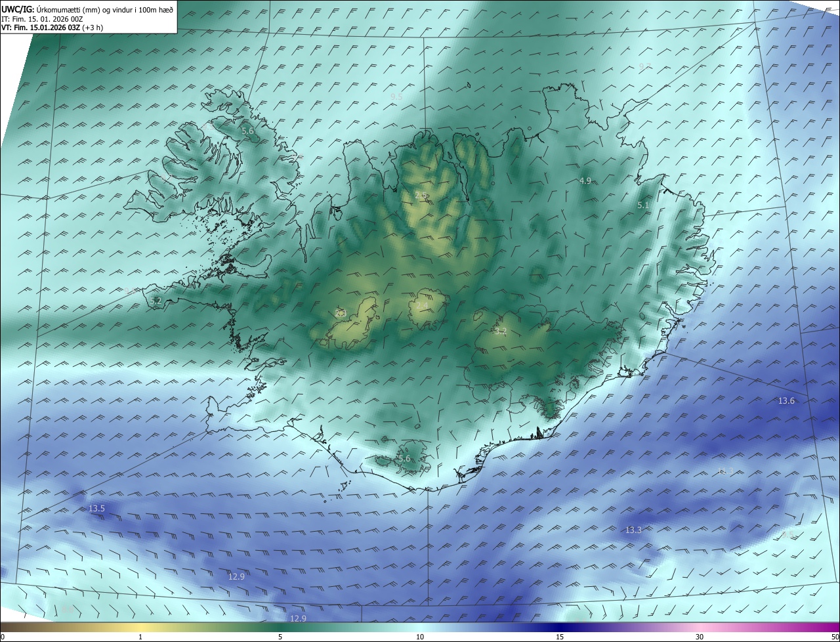Click the 9.7 value northeast of Iceland
840x642 pixels.
(645, 66)
